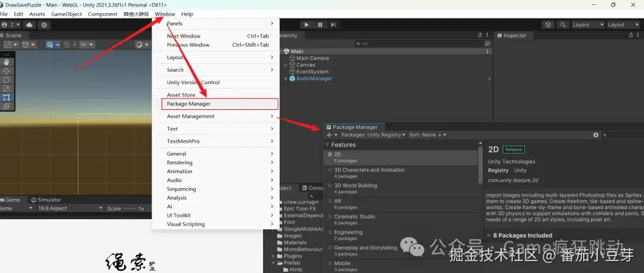
Task: Select the Gameplay and Storytelling feature
Action: [x=401, y=251]
